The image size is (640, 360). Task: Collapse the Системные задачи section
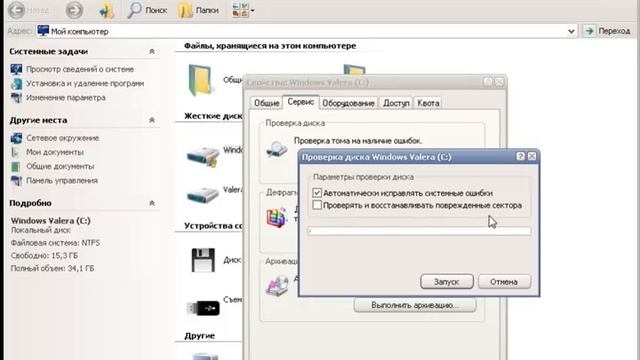tap(152, 51)
